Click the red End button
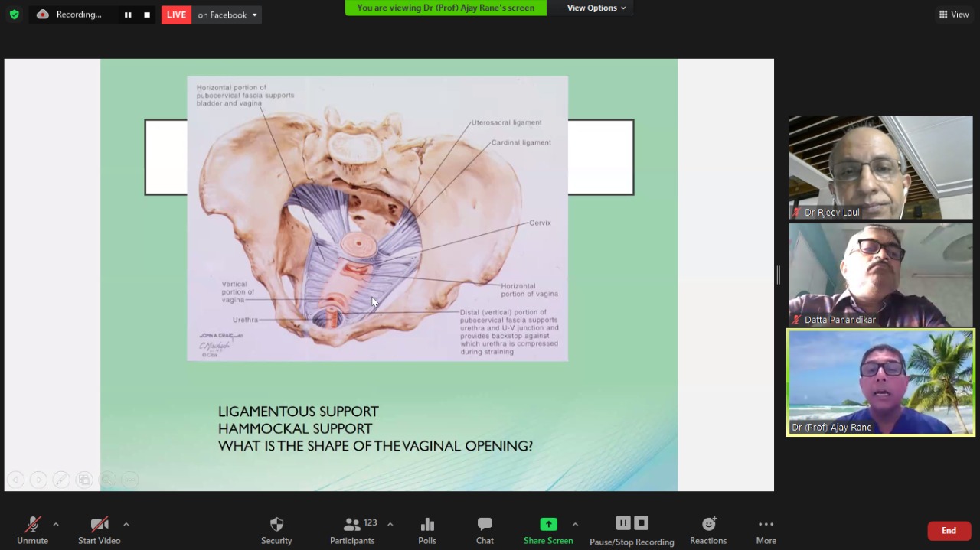Viewport: 980px width, 550px height. pyautogui.click(x=949, y=531)
